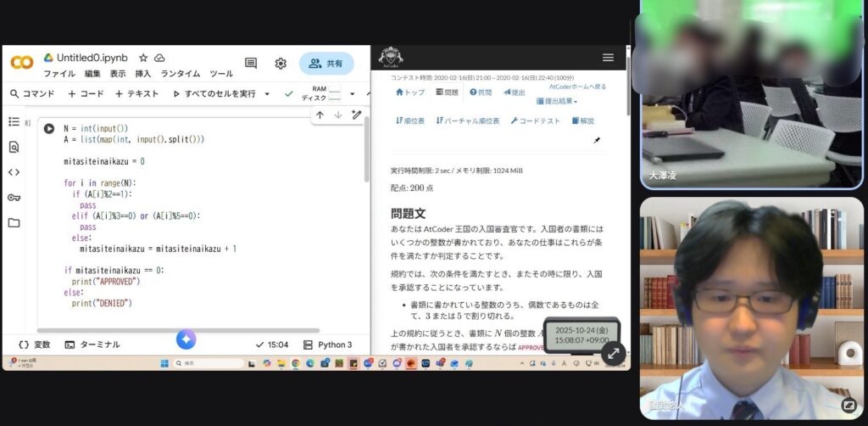The image size is (868, 426).
Task: Click the 共有 share button
Action: (x=326, y=64)
